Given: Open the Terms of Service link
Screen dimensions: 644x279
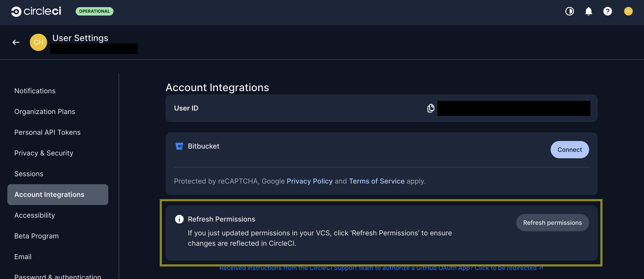Looking at the screenshot, I should pos(376,181).
